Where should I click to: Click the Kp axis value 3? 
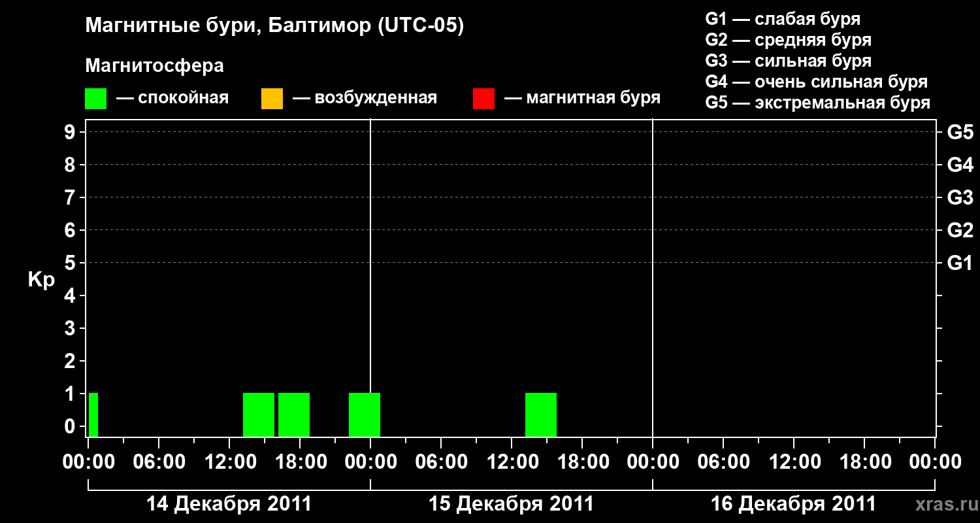pyautogui.click(x=71, y=328)
